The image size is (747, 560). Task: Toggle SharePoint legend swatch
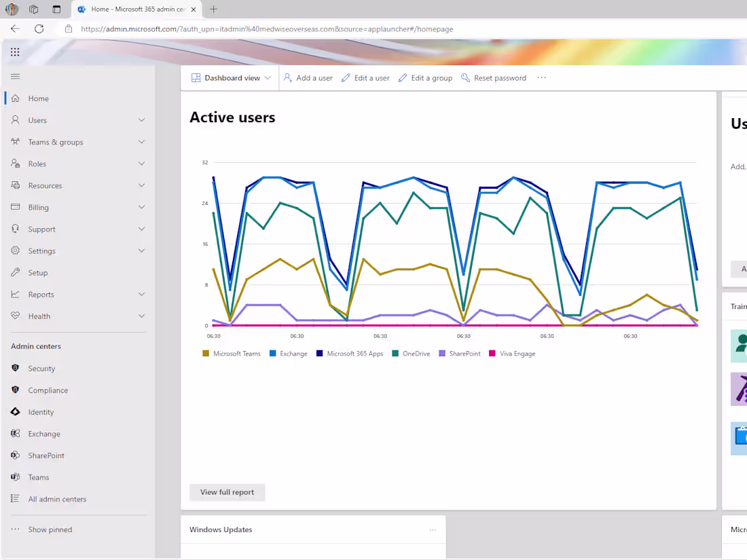442,354
